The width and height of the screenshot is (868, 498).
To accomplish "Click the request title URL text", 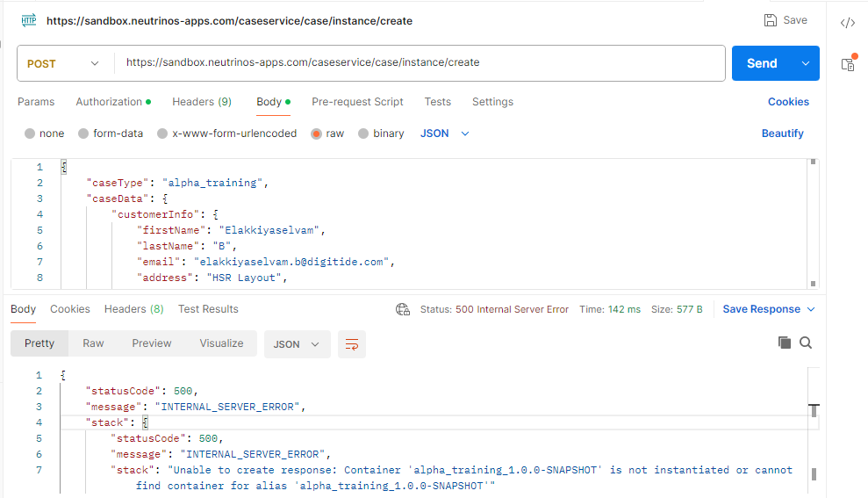I will tap(229, 21).
